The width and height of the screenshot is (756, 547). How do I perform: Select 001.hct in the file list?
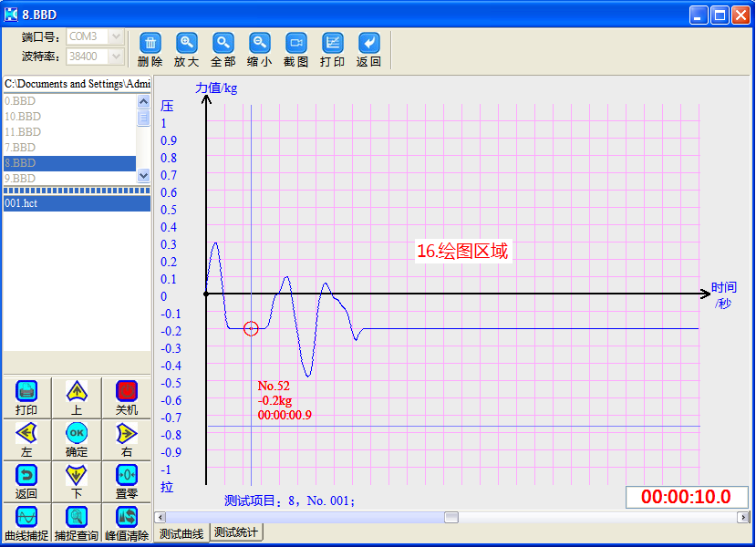click(76, 203)
